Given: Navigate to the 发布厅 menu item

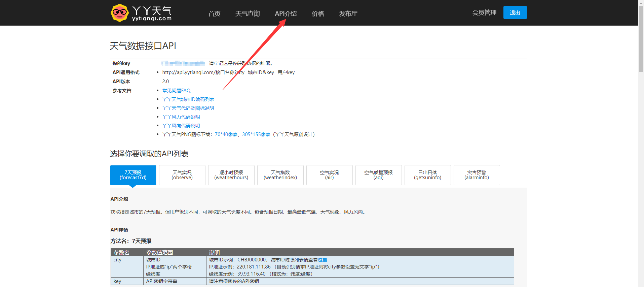Looking at the screenshot, I should (x=348, y=13).
